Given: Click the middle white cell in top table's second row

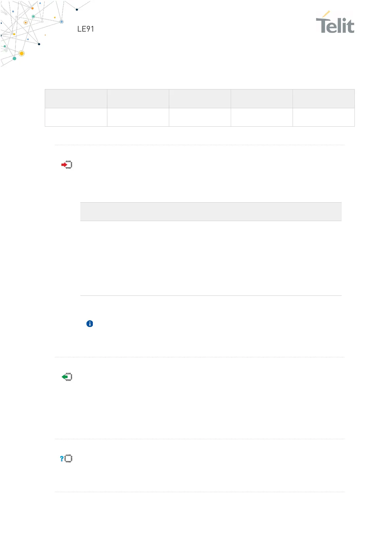Looking at the screenshot, I should (200, 117).
